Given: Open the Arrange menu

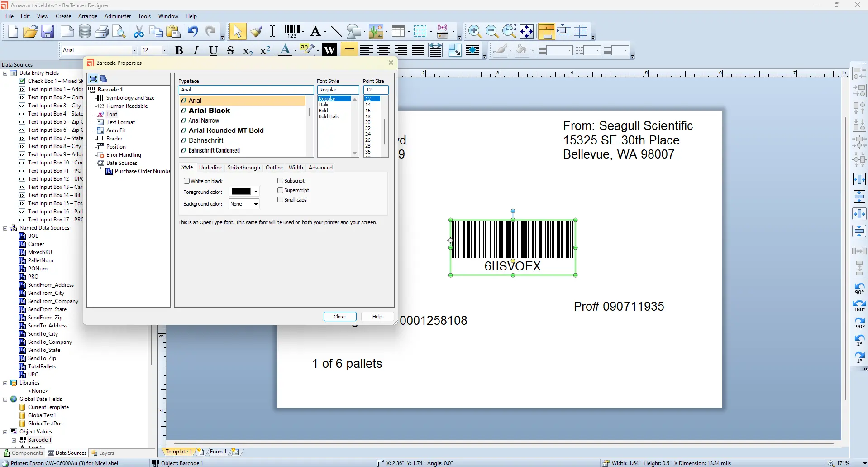Looking at the screenshot, I should coord(88,16).
